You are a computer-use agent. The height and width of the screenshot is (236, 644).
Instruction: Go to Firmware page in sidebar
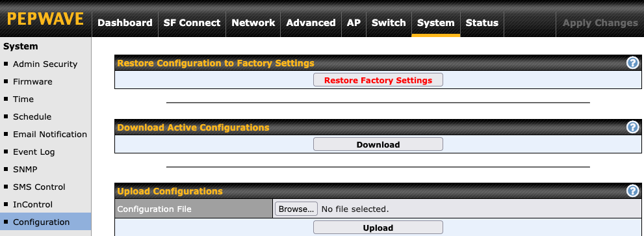[33, 82]
